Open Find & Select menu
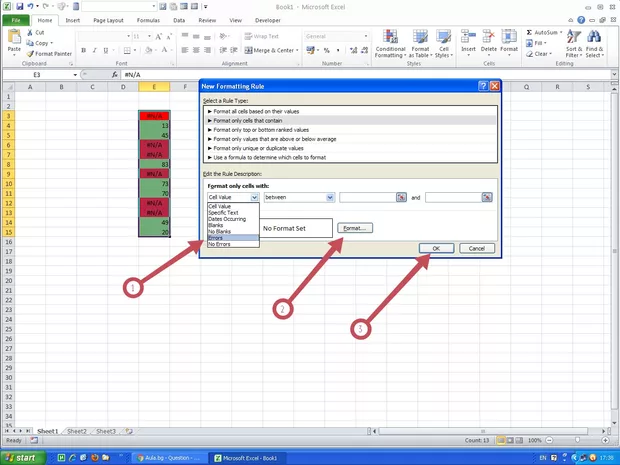 click(594, 44)
